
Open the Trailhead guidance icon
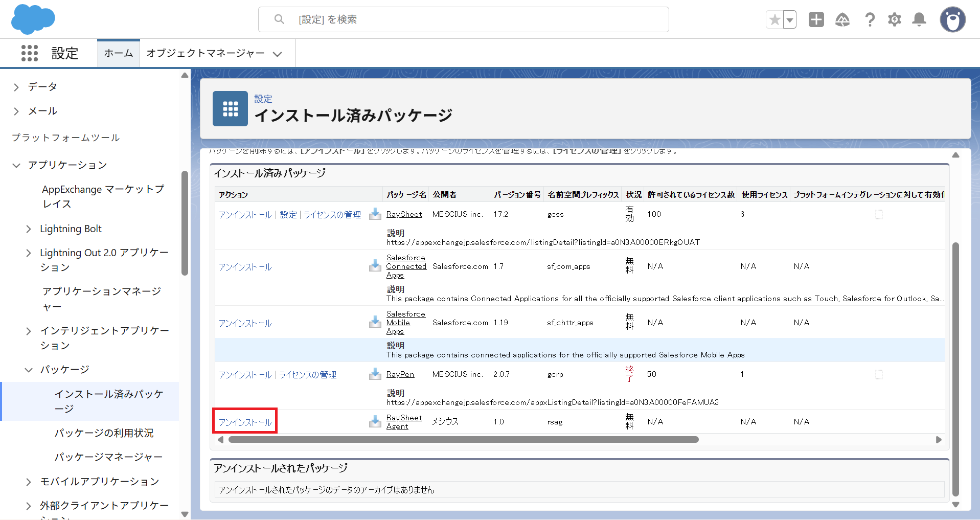coord(842,20)
